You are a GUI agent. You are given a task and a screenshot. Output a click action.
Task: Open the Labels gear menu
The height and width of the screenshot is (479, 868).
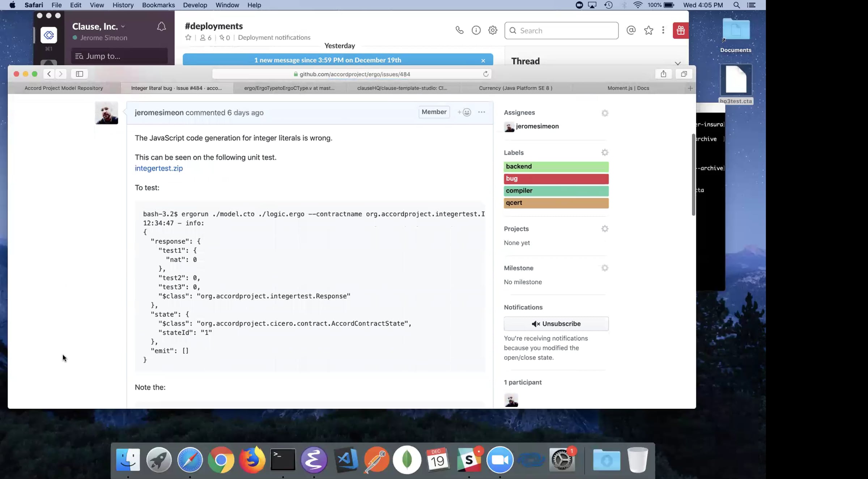605,153
